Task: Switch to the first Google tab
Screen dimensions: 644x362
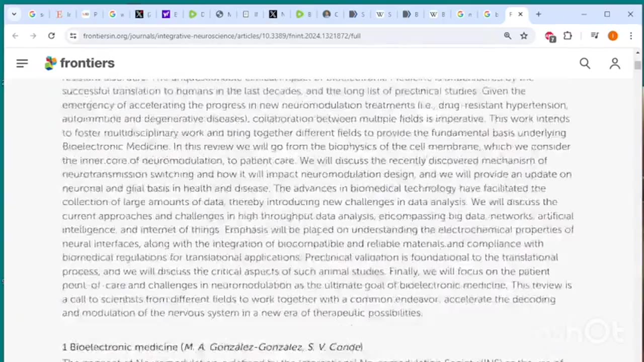Action: pyautogui.click(x=35, y=14)
